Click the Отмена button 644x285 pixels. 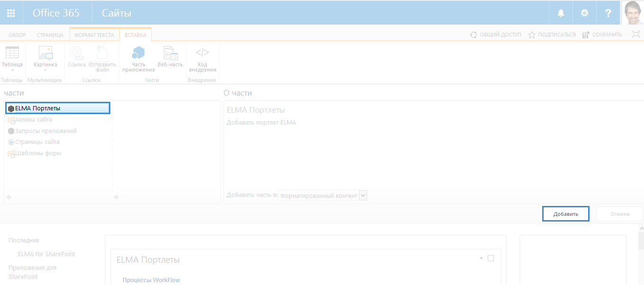coord(620,214)
